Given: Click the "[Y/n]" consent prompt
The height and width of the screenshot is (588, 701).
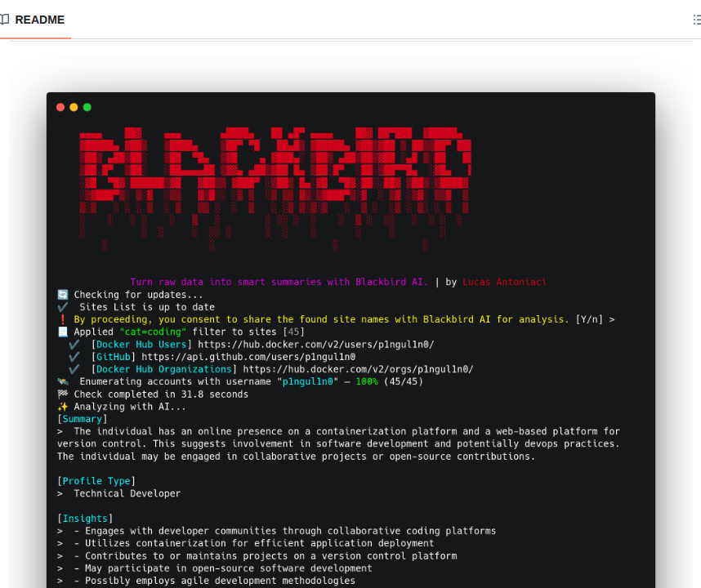Looking at the screenshot, I should 589,319.
